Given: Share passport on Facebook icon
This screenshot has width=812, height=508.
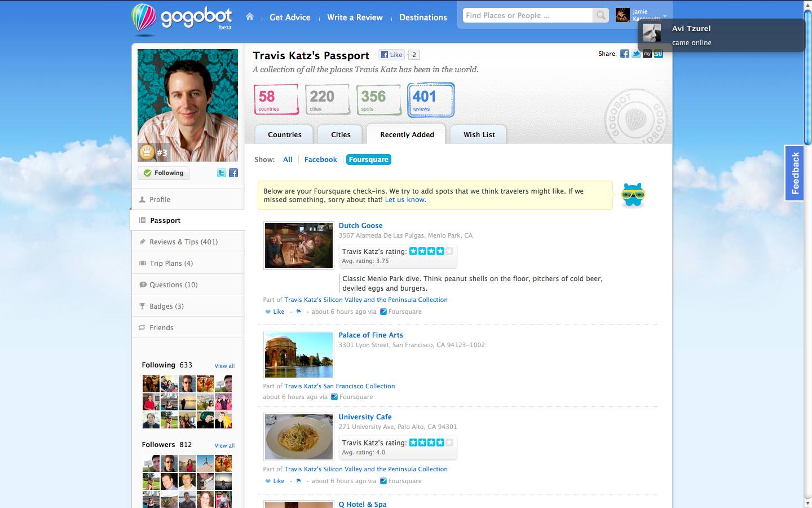Looking at the screenshot, I should [625, 54].
